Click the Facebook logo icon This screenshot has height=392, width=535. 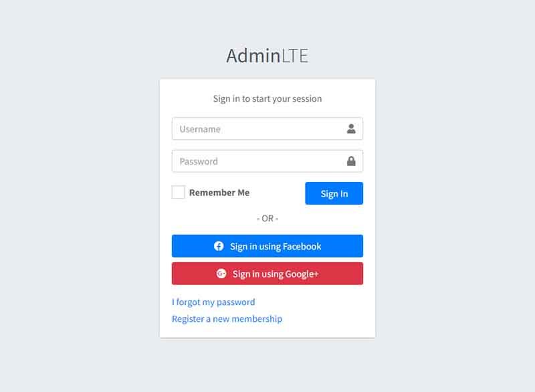pos(219,246)
